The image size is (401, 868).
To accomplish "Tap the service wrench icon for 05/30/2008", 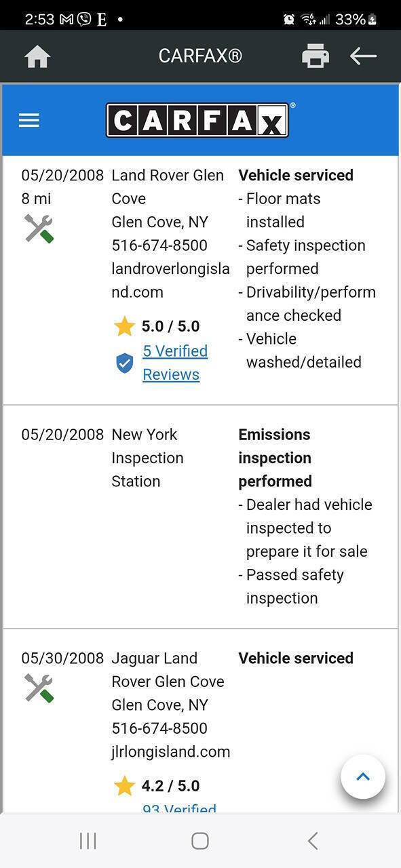I will click(x=39, y=688).
